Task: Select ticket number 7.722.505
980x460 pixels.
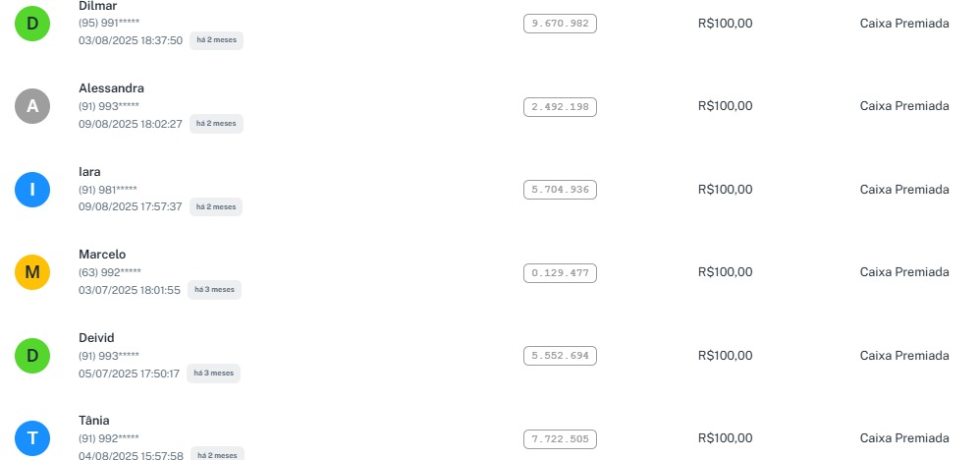Action: click(x=560, y=438)
